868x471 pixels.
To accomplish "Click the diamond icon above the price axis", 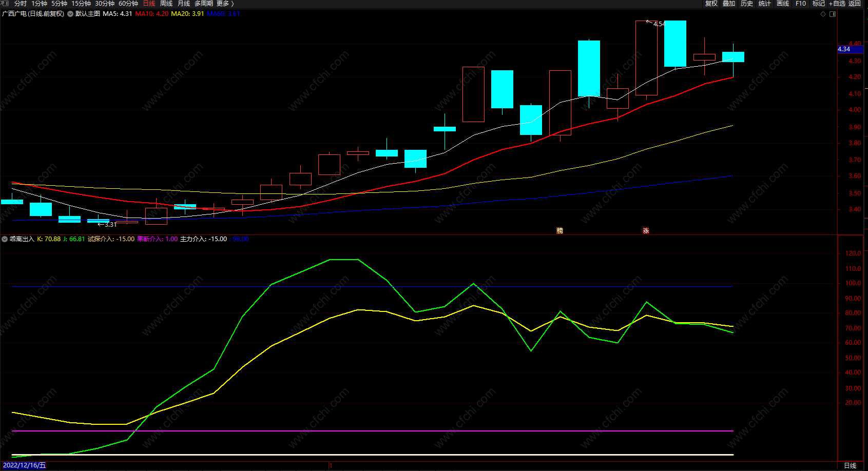I will (x=823, y=14).
